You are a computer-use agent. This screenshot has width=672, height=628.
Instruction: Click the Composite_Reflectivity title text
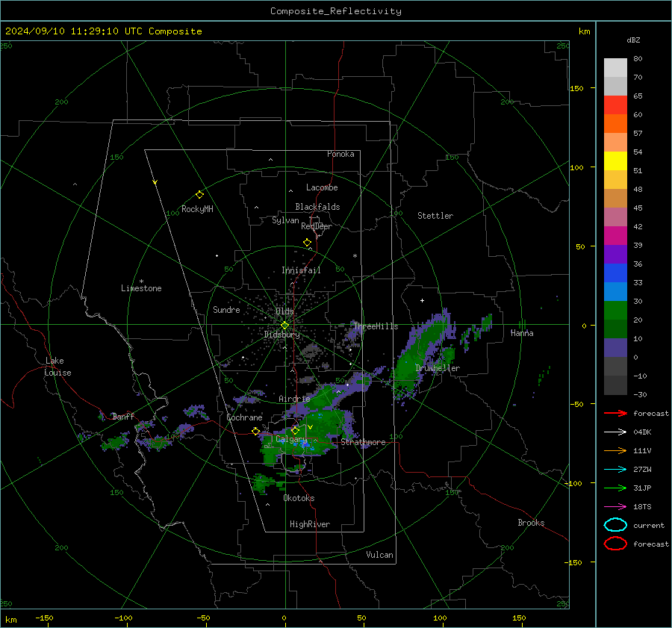point(336,11)
